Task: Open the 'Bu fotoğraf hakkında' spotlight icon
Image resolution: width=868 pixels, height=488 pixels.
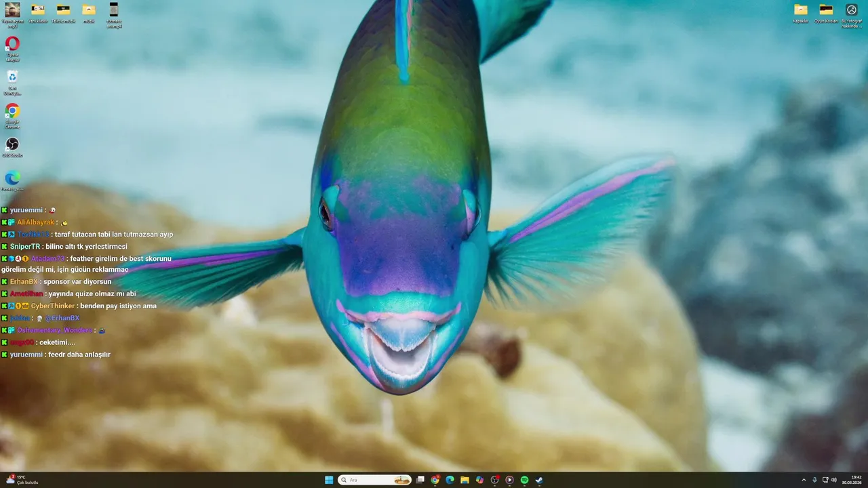Action: point(852,14)
